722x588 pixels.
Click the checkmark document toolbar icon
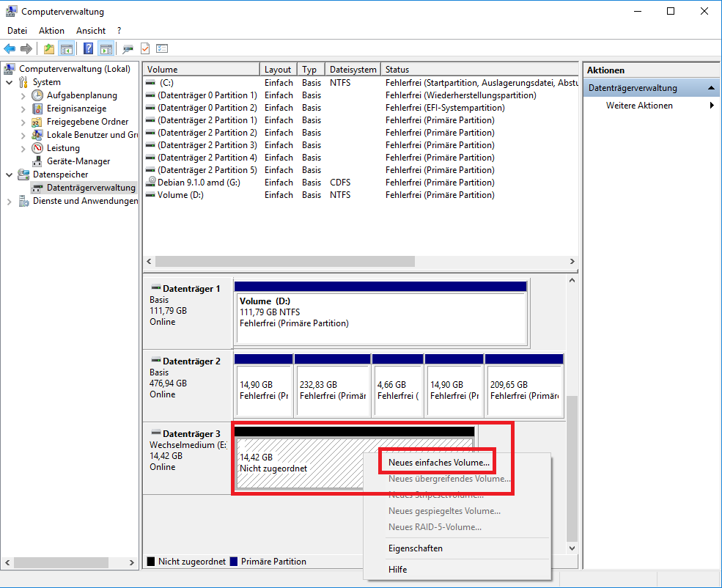[145, 49]
